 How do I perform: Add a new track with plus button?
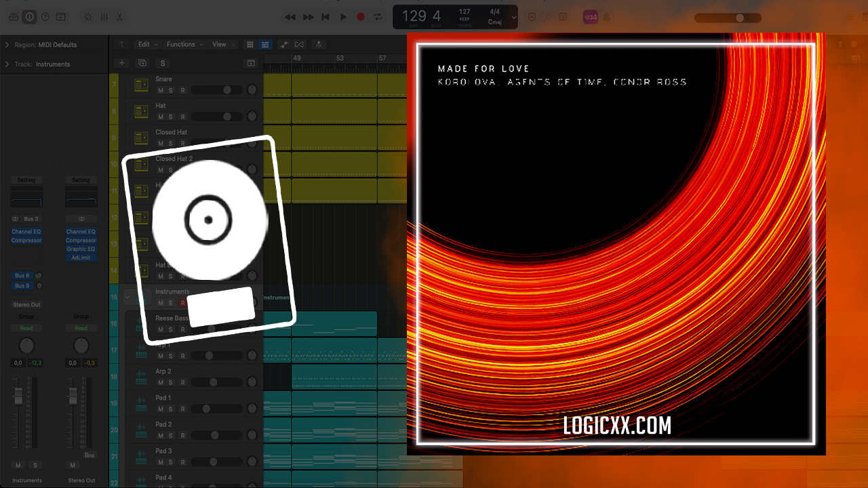(x=122, y=63)
